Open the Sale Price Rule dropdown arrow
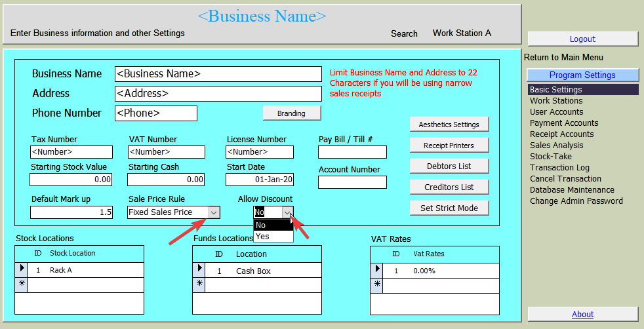The height and width of the screenshot is (329, 644). (x=214, y=212)
